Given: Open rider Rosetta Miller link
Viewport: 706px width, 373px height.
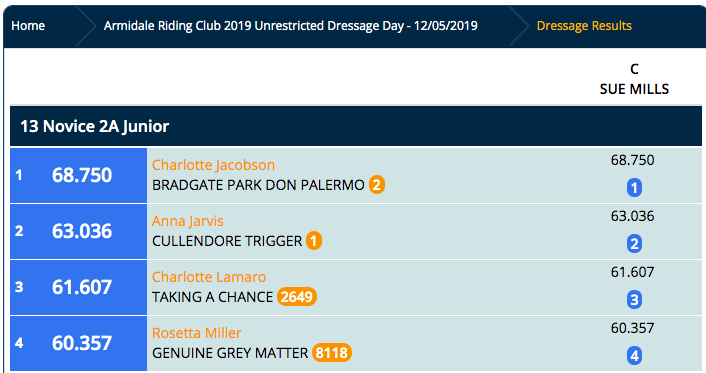Looking at the screenshot, I should (196, 333).
